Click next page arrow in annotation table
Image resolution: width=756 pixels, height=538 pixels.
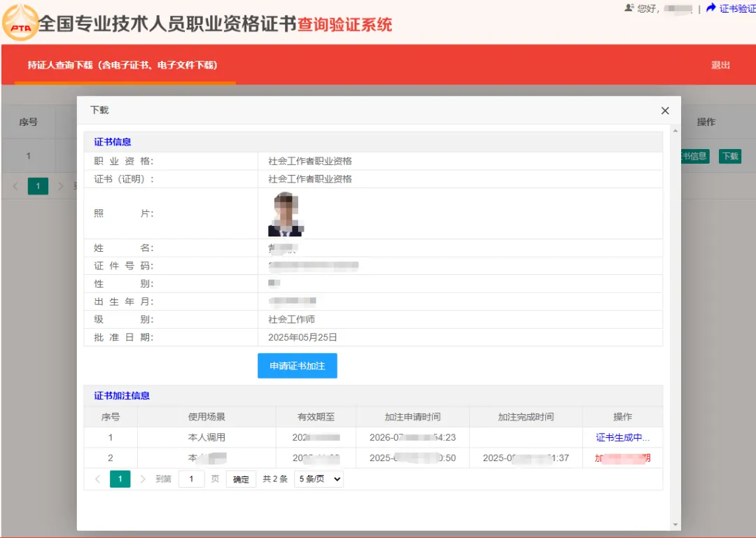pyautogui.click(x=142, y=479)
